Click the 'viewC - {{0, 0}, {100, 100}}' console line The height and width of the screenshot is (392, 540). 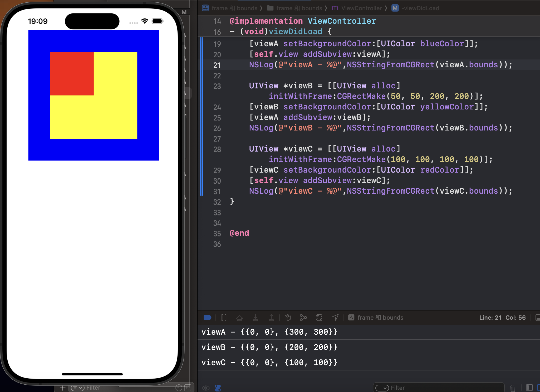point(269,363)
